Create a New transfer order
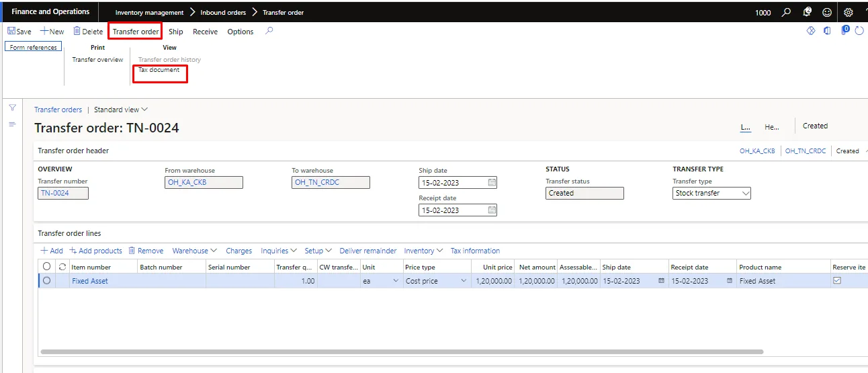 [52, 32]
